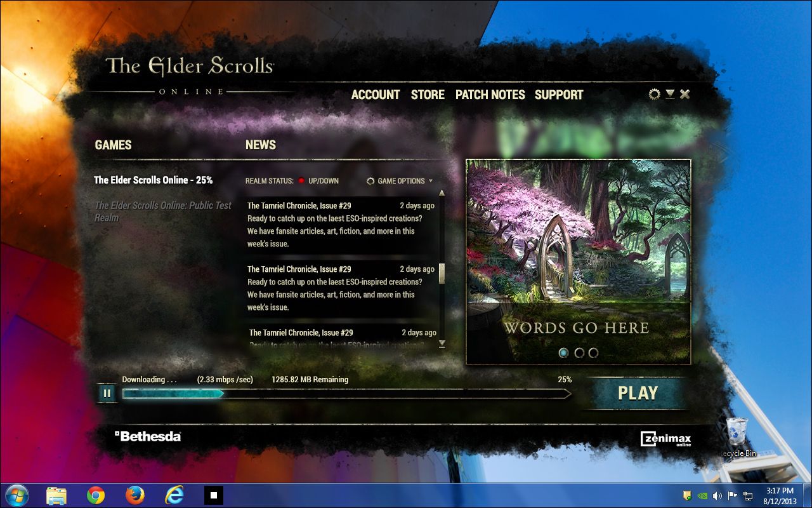Click the "UP/DOWN" realm status text
The height and width of the screenshot is (508, 812).
point(324,181)
